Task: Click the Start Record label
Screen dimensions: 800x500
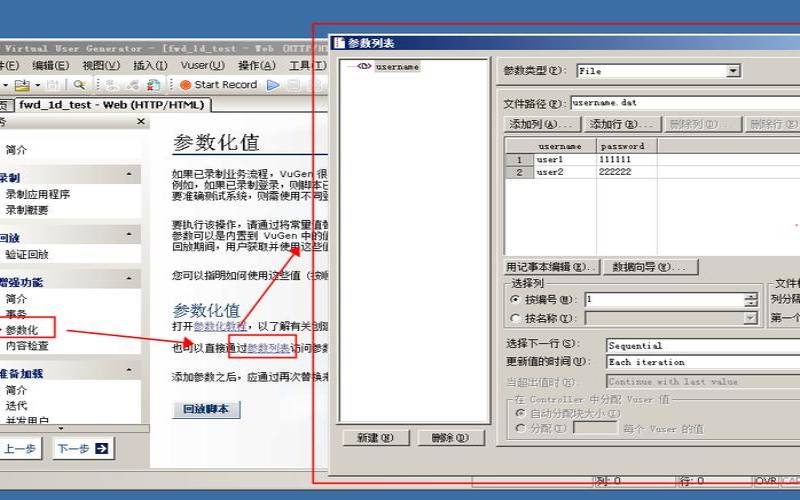Action: (x=226, y=85)
